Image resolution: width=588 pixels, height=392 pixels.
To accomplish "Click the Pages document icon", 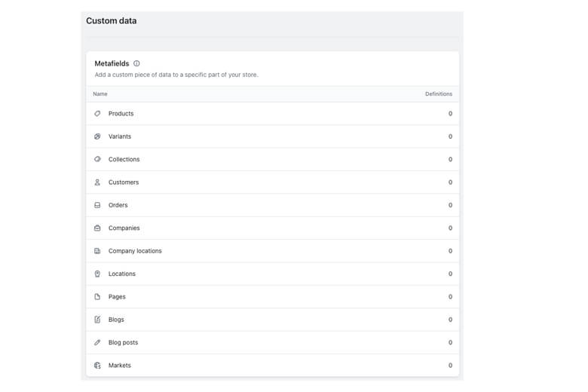I will [x=97, y=297].
